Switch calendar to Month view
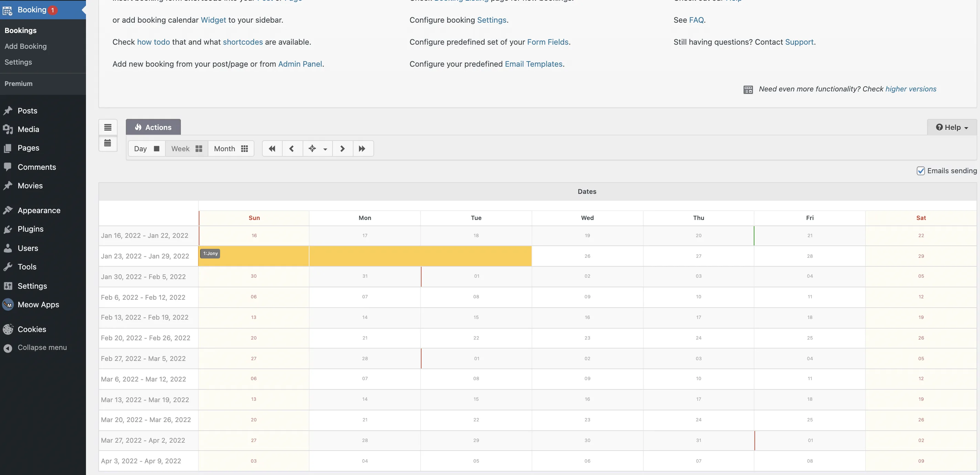The width and height of the screenshot is (980, 475). point(230,149)
